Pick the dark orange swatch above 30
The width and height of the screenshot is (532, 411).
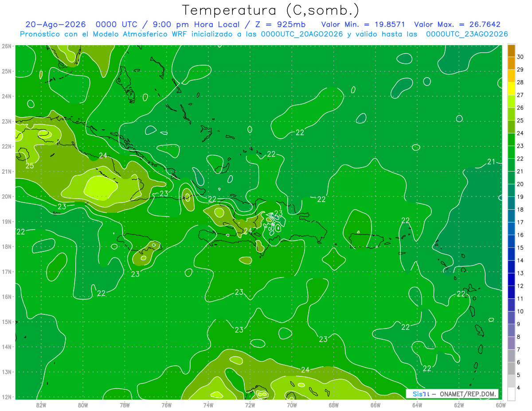pyautogui.click(x=511, y=51)
